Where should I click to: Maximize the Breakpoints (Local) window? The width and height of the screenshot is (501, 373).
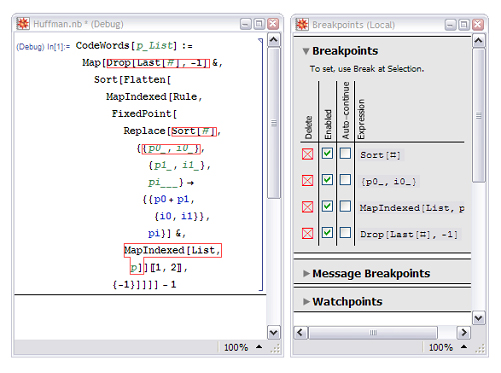(464, 25)
